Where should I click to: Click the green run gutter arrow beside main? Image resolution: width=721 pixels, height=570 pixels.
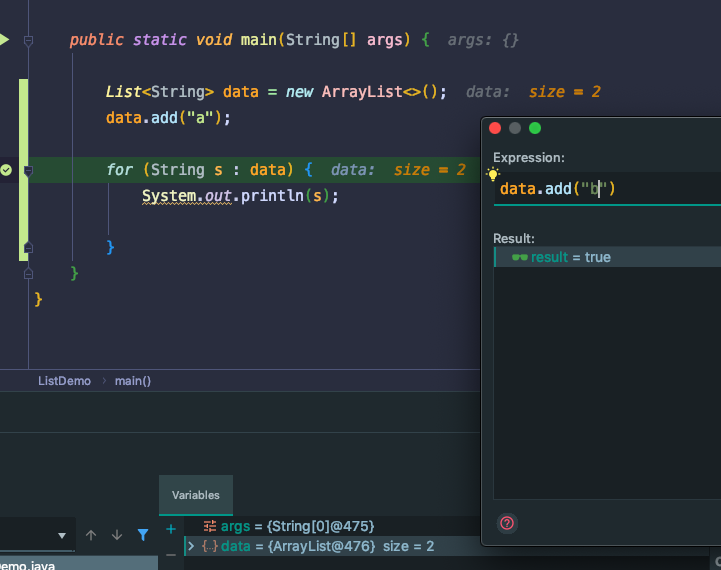pyautogui.click(x=4, y=40)
